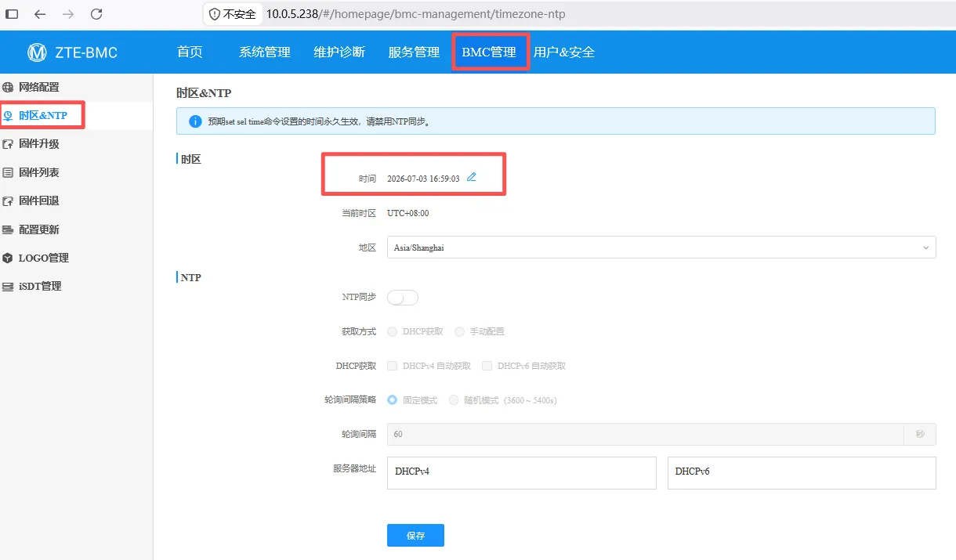The image size is (956, 560).
Task: Toggle the NTP同步 switch
Action: (403, 298)
